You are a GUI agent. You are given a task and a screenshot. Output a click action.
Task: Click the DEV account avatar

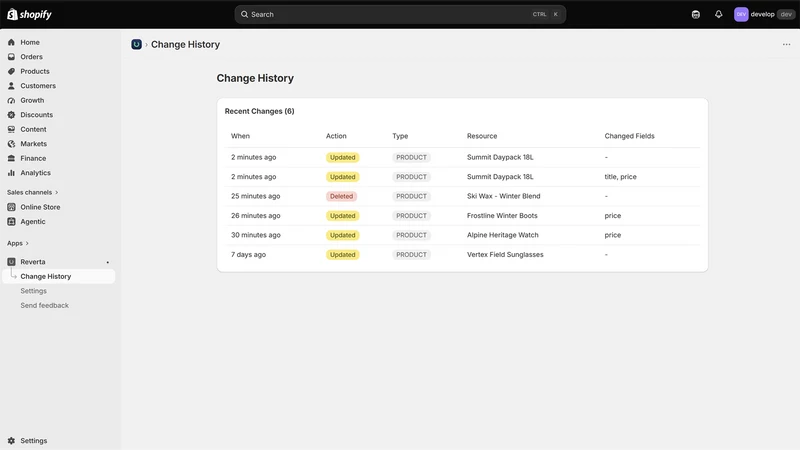click(741, 14)
